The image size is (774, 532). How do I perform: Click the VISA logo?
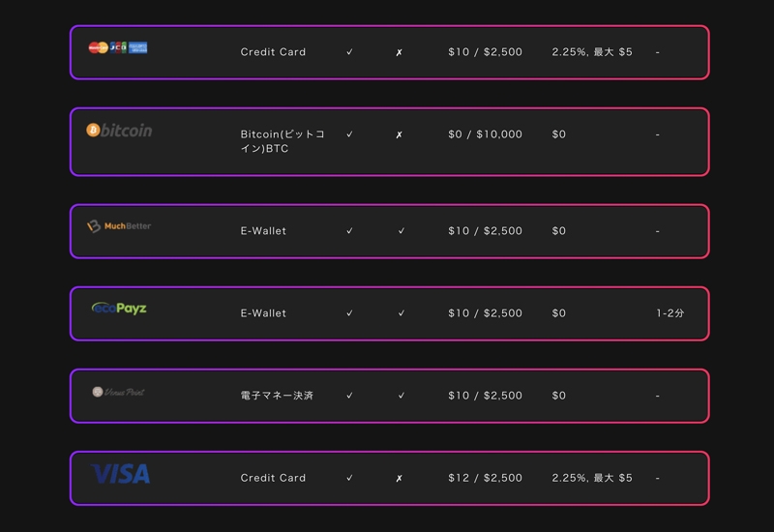click(x=121, y=474)
